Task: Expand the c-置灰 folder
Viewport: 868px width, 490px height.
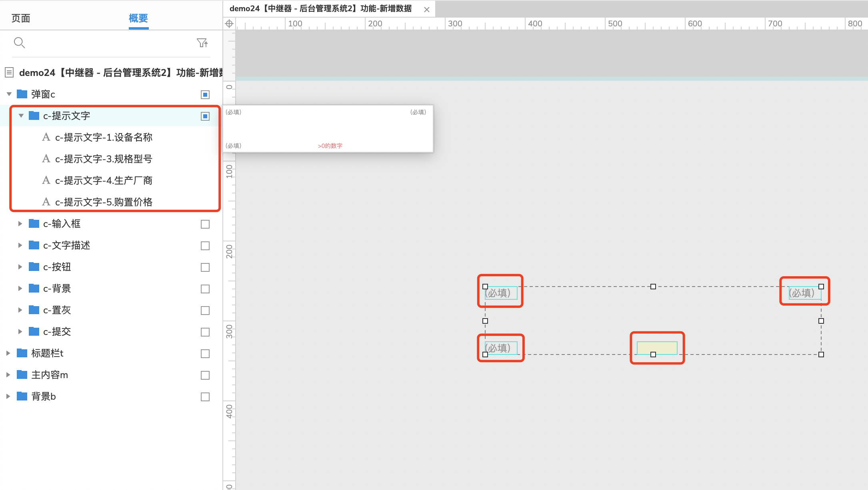Action: click(20, 310)
